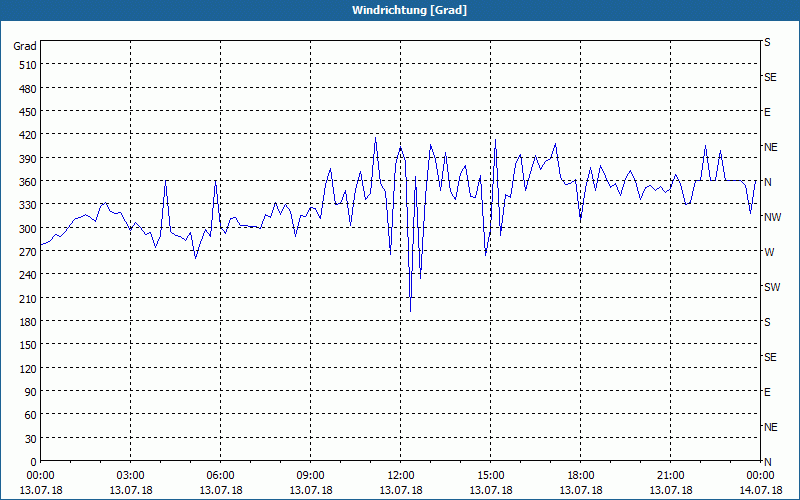Select the 480 value on the degree axis
This screenshot has height=500, width=800.
(28, 89)
